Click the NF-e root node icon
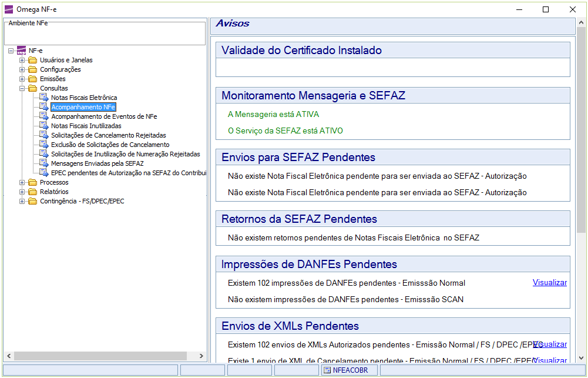588x378 pixels. pos(21,51)
